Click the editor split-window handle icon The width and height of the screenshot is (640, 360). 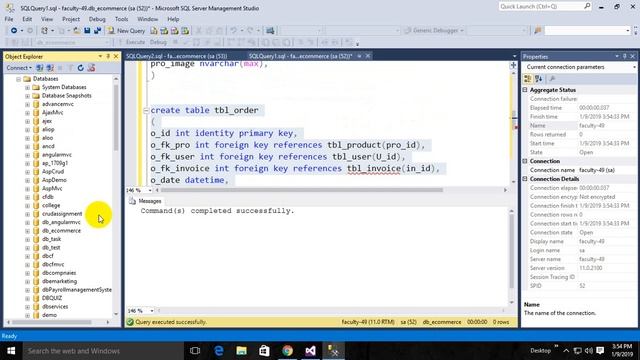[513, 65]
